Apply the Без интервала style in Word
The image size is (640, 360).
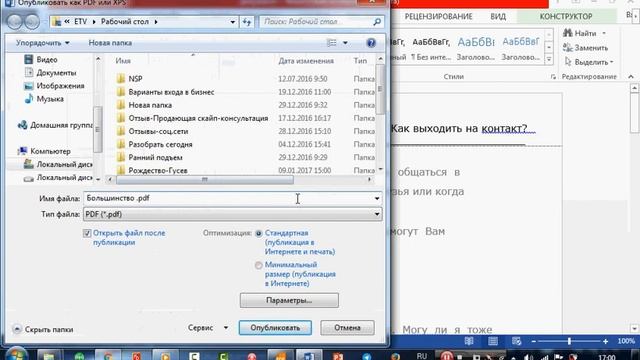(431, 49)
